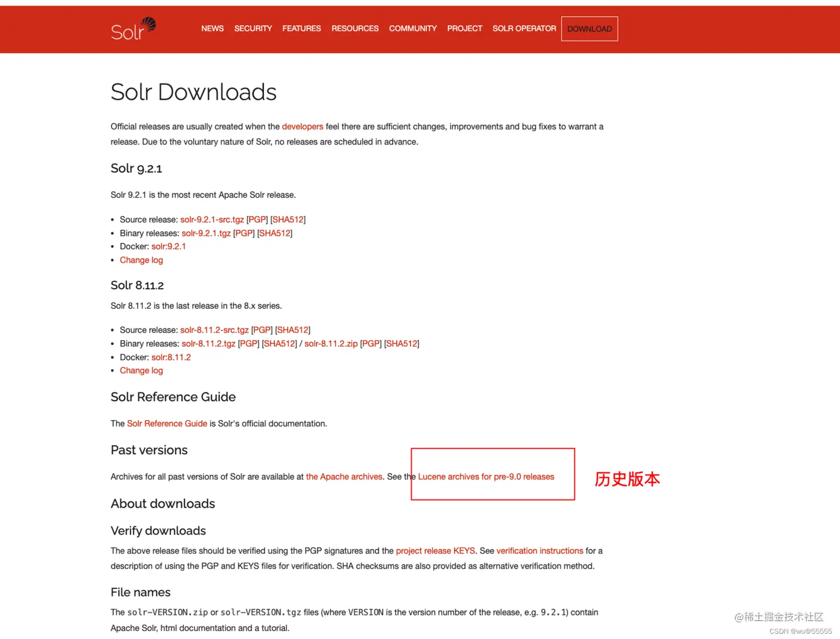Go to the FEATURES page
This screenshot has width=840, height=639.
(302, 28)
